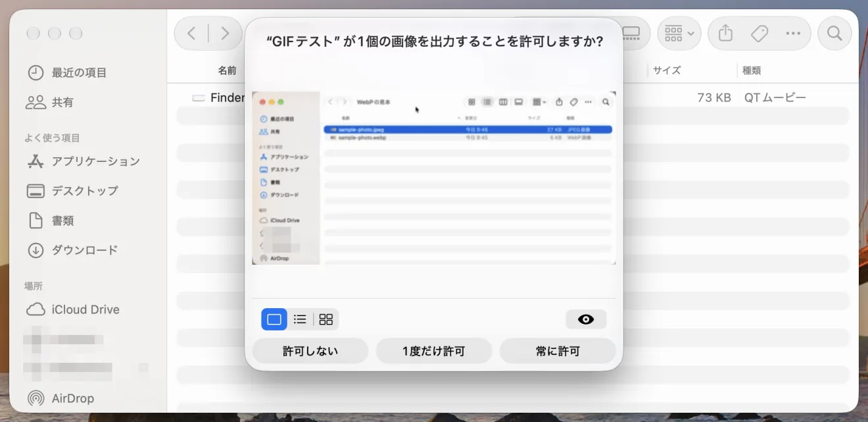
Task: Select gallery view icon in Finder toolbar
Action: click(631, 34)
